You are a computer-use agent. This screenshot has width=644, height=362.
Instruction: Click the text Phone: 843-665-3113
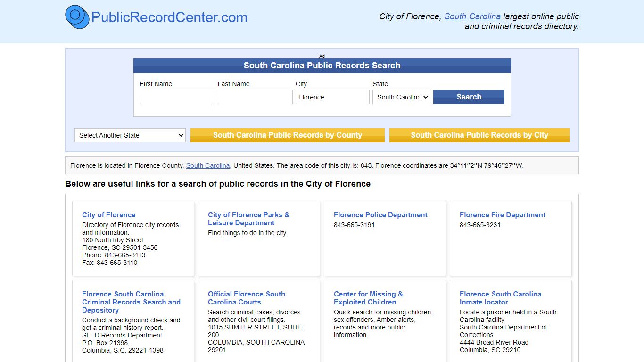[114, 255]
